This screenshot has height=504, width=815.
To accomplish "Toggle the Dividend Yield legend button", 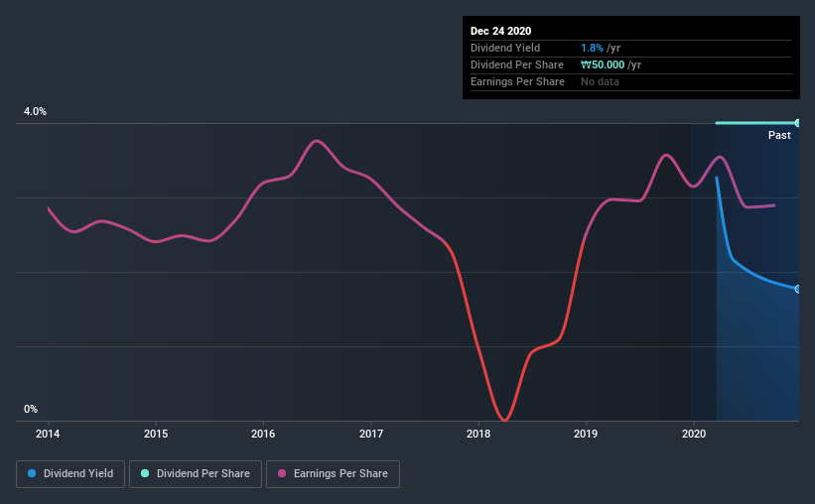I will coord(70,474).
